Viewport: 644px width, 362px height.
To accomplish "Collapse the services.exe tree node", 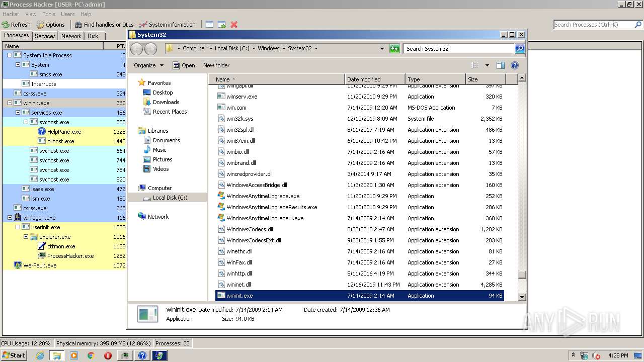I will pyautogui.click(x=18, y=113).
